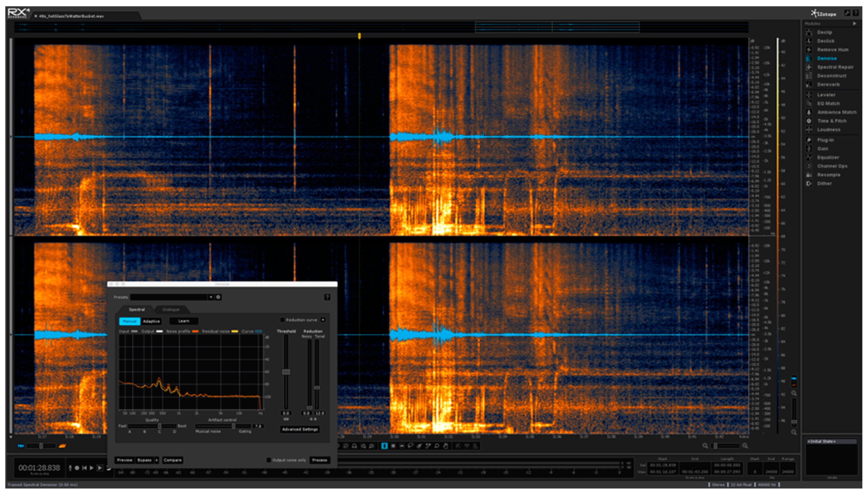This screenshot has width=868, height=495.
Task: Click the preset manager gear icon
Action: coord(218,297)
